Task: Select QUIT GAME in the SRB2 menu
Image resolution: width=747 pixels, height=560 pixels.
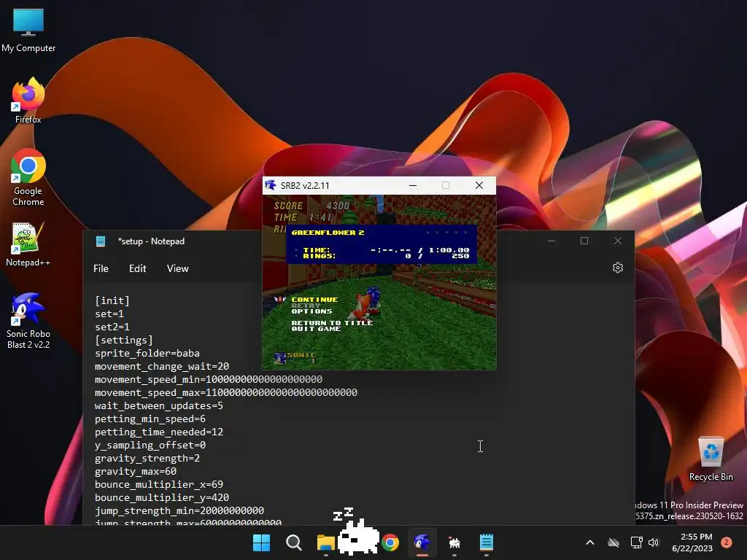Action: coord(316,329)
